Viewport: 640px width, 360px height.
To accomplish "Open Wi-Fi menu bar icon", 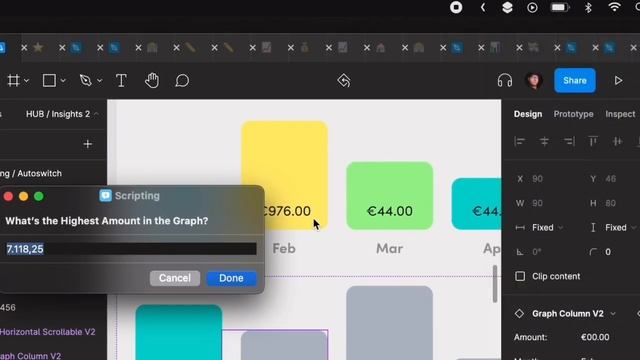I will pyautogui.click(x=615, y=7).
